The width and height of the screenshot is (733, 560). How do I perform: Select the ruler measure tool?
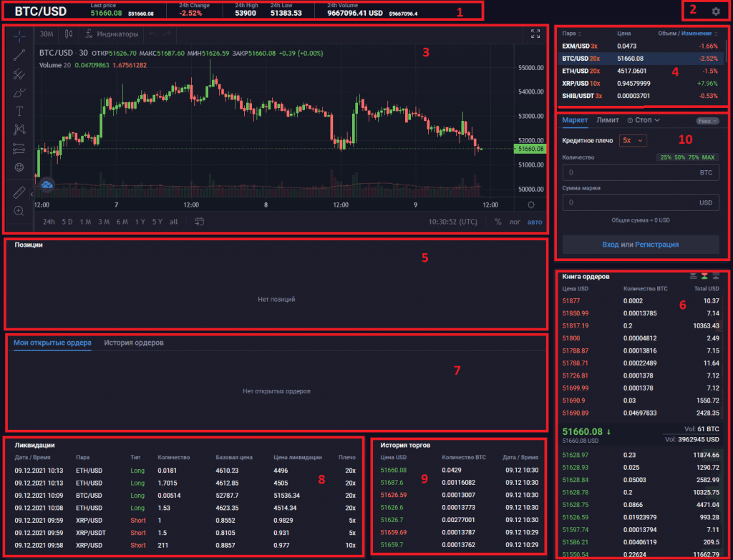pyautogui.click(x=19, y=192)
